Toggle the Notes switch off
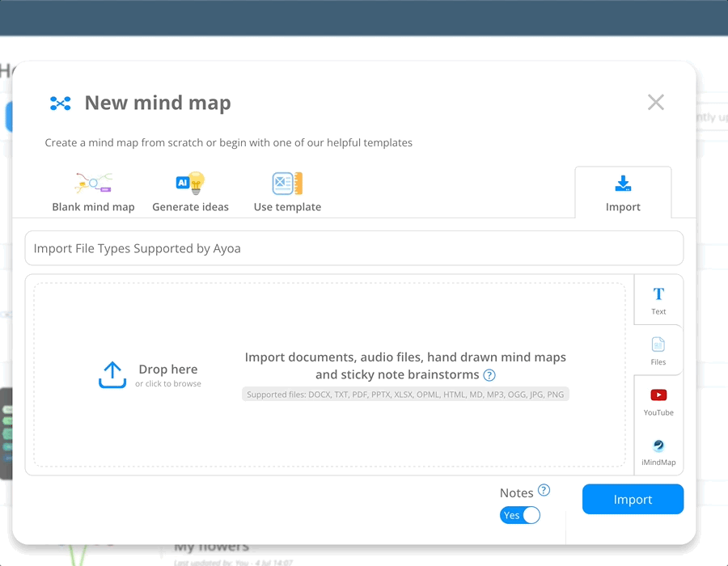 tap(519, 515)
